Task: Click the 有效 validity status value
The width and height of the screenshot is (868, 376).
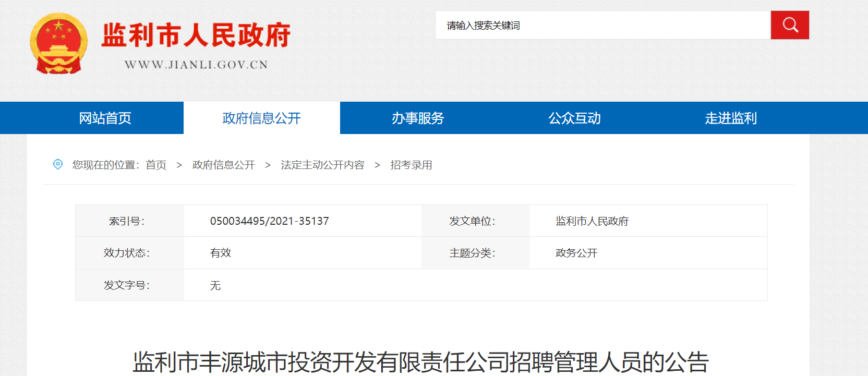Action: click(220, 253)
